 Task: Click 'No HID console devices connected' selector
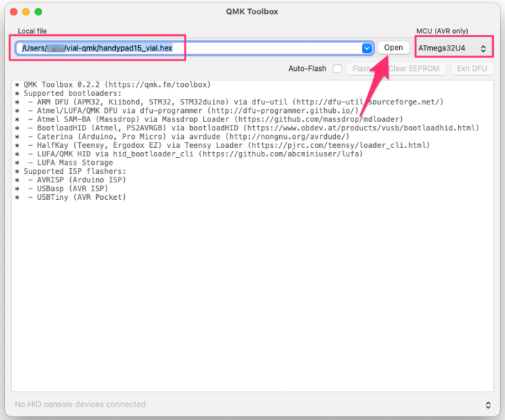(245, 405)
